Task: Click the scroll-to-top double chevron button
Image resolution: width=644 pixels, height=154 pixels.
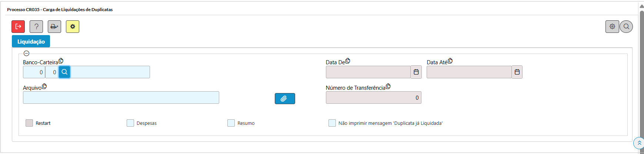Action: coord(639,143)
